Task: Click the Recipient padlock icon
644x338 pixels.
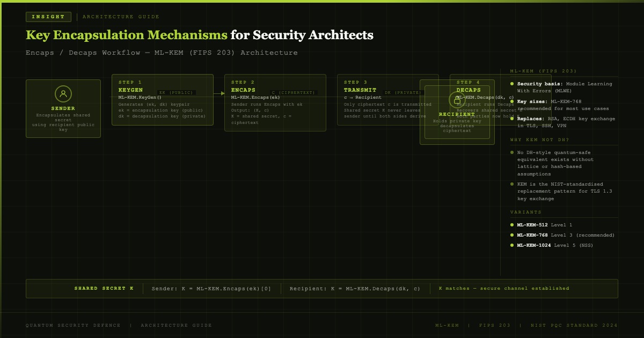Action: (x=457, y=99)
